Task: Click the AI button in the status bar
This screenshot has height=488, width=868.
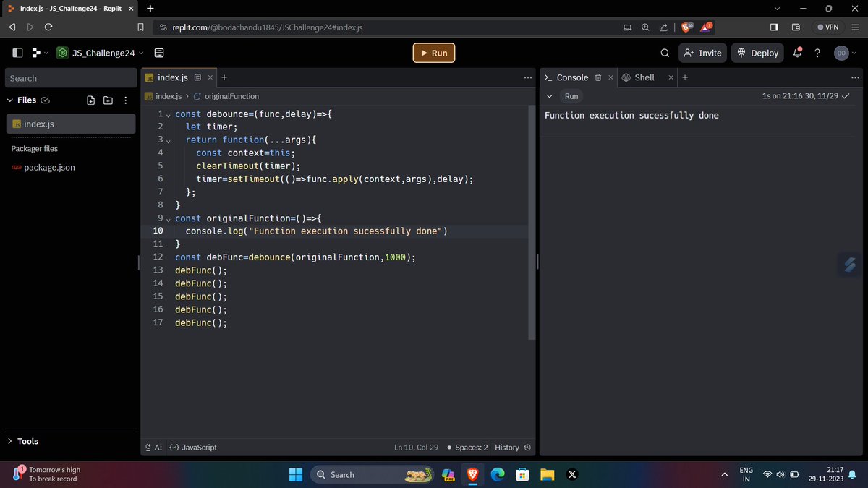Action: [154, 448]
